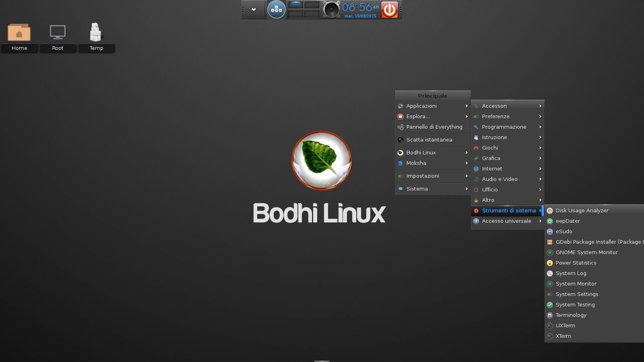Open the Root desktop icon
This screenshot has height=362, width=644.
click(x=58, y=33)
